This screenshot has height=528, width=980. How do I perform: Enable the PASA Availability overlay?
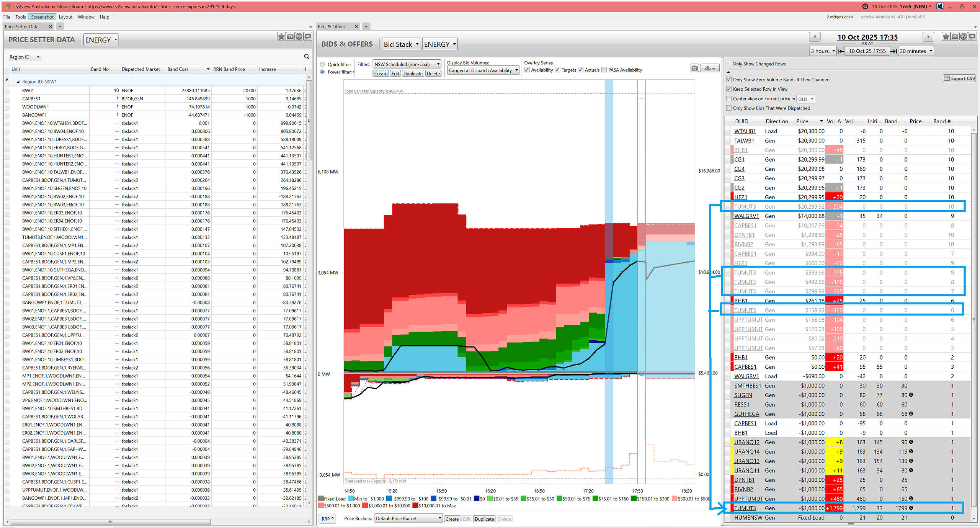point(604,70)
